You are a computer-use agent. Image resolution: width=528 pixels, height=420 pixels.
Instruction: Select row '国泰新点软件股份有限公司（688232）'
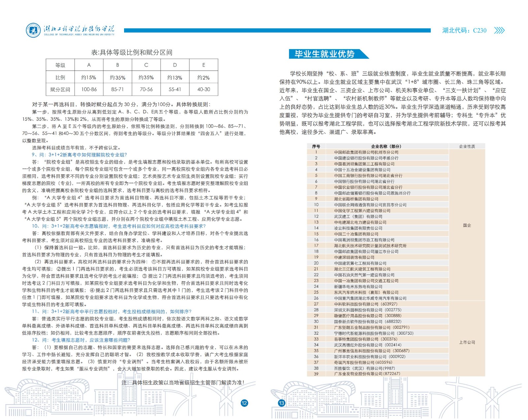pyautogui.click(x=378, y=321)
